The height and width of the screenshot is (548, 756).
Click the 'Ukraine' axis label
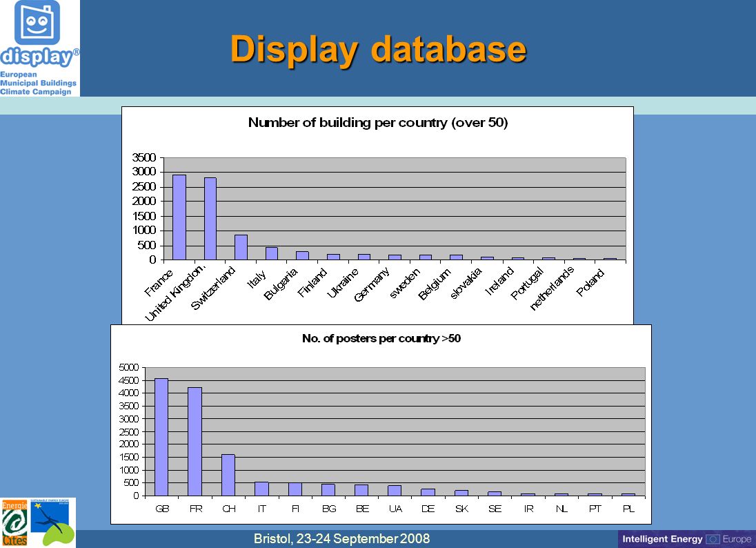coord(342,283)
